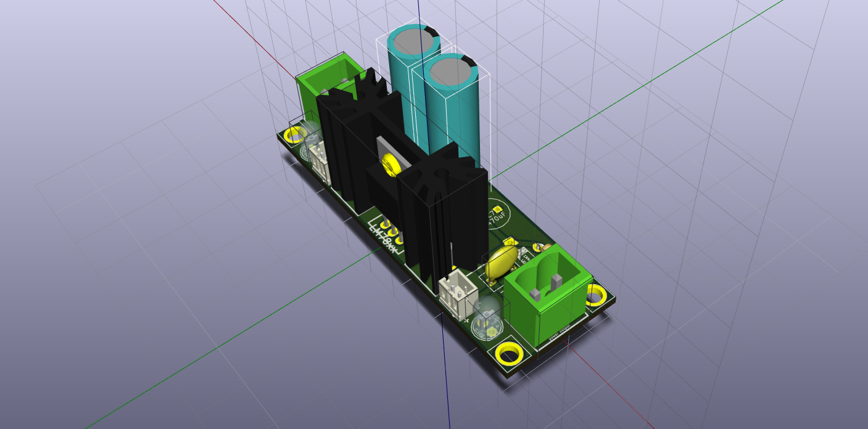
Task: Select the white connector beside the front heatsink
Action: pyautogui.click(x=458, y=295)
